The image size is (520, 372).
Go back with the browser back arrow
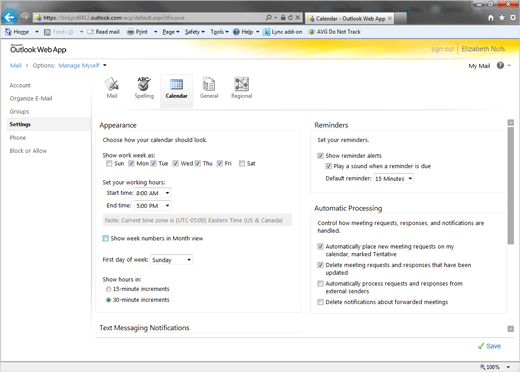pyautogui.click(x=9, y=17)
